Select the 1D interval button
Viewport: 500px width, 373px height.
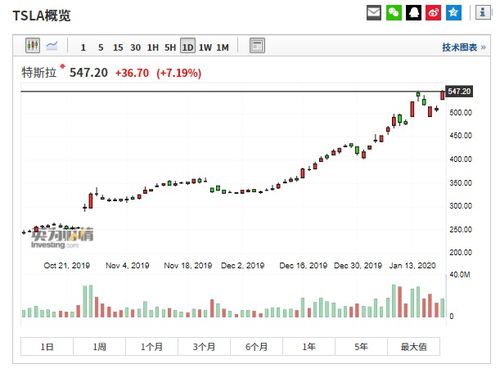188,46
